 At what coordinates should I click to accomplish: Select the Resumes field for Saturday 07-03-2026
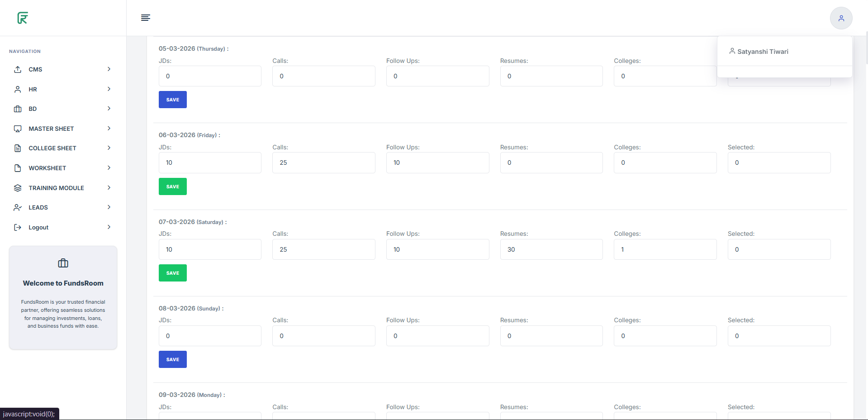551,249
